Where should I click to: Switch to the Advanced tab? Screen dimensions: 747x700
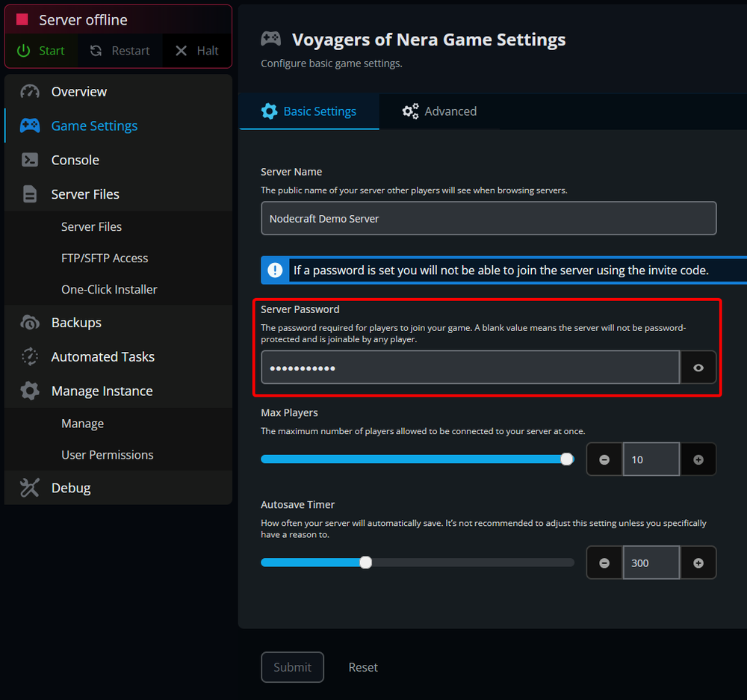pyautogui.click(x=439, y=111)
